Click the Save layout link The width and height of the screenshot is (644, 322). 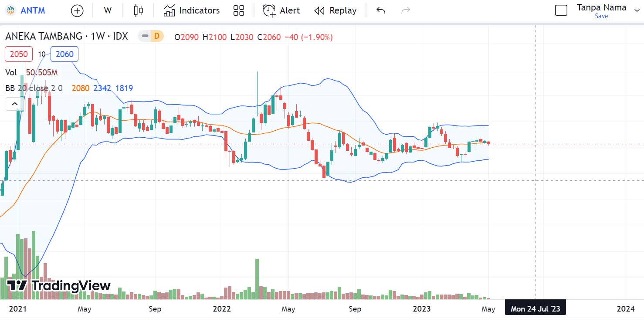(x=602, y=16)
